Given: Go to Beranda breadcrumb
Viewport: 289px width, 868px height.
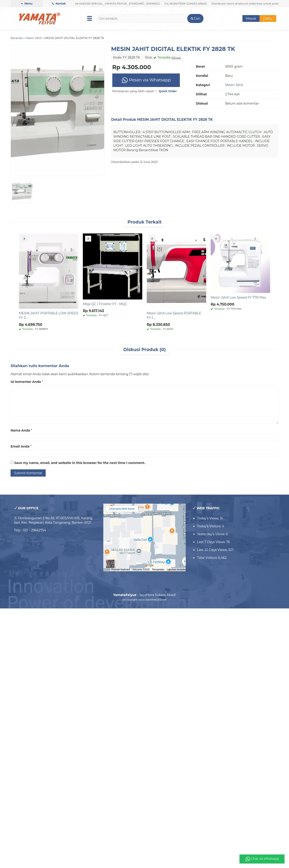Looking at the screenshot, I should pyautogui.click(x=16, y=38).
